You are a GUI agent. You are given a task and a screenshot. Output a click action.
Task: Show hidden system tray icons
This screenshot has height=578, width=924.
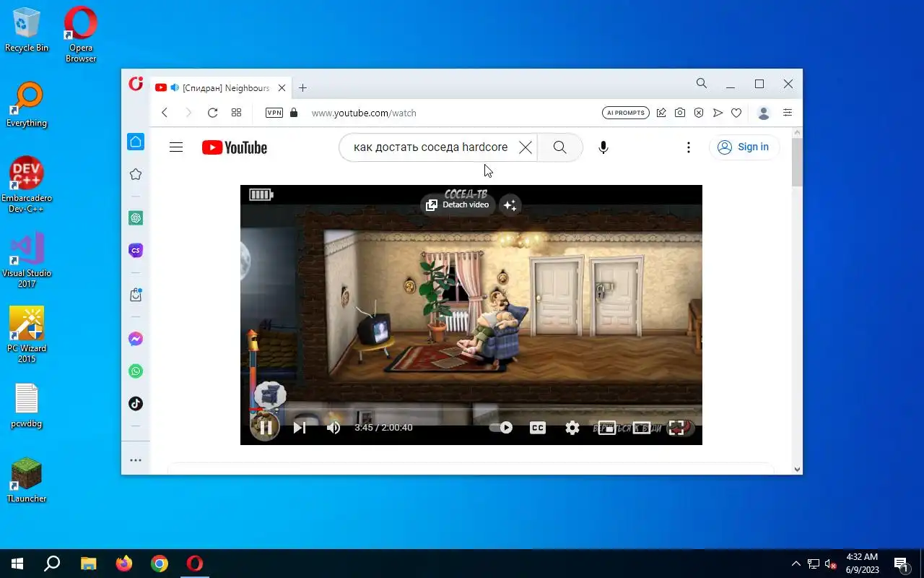(796, 564)
